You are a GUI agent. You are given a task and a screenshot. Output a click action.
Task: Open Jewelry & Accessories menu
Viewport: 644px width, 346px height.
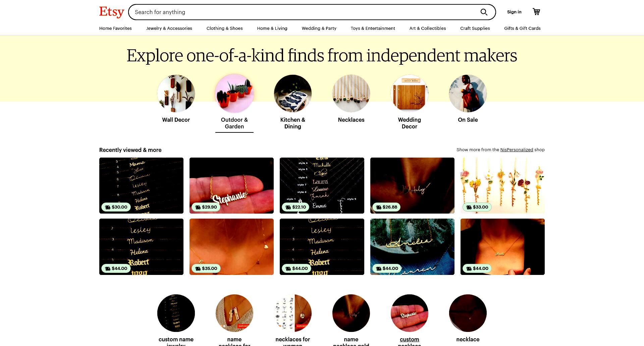[169, 28]
